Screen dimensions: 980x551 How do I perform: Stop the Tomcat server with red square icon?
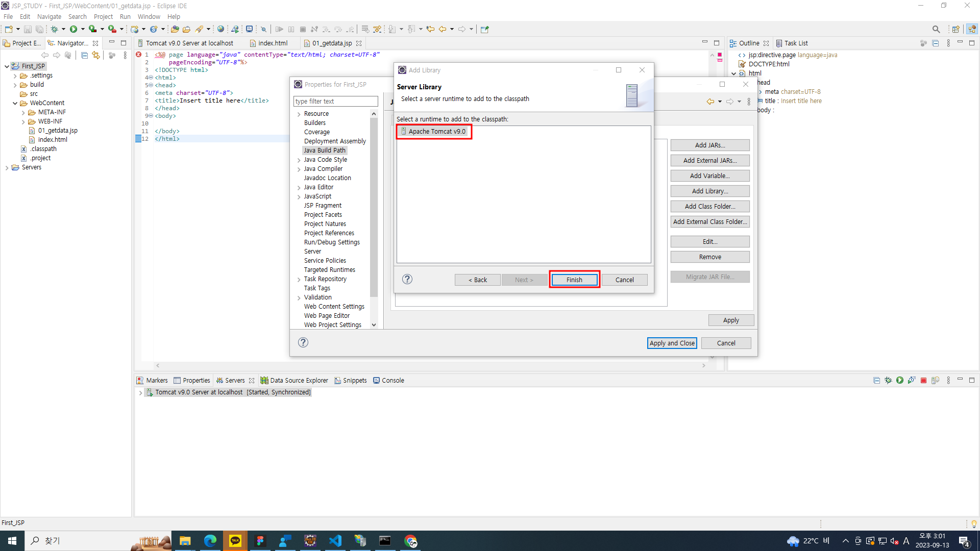click(923, 381)
